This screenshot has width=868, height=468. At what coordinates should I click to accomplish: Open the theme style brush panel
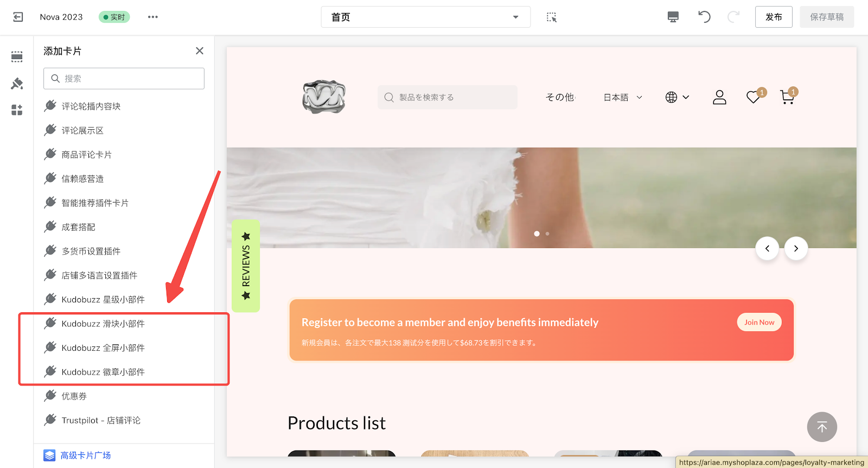(17, 84)
